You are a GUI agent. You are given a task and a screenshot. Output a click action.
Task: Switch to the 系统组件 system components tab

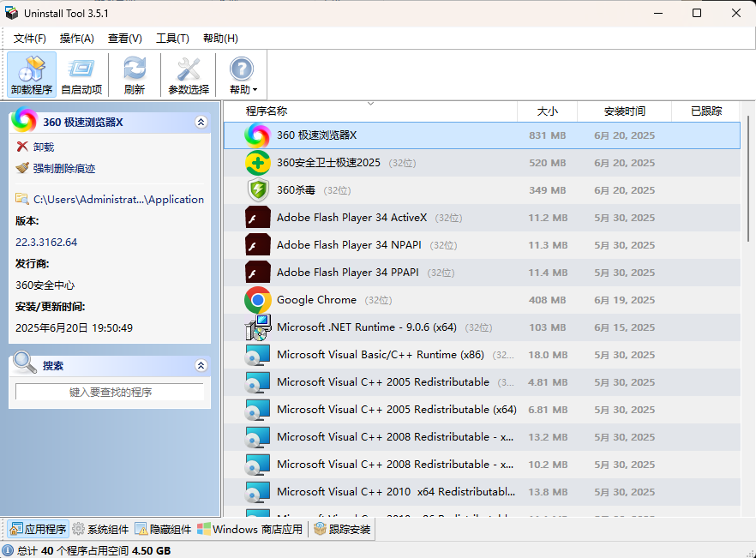tap(101, 529)
